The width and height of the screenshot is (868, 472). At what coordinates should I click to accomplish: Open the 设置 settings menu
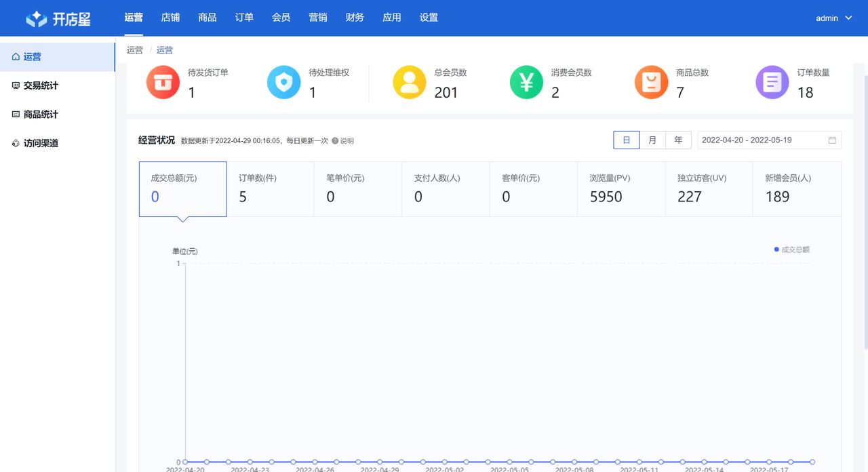[429, 18]
